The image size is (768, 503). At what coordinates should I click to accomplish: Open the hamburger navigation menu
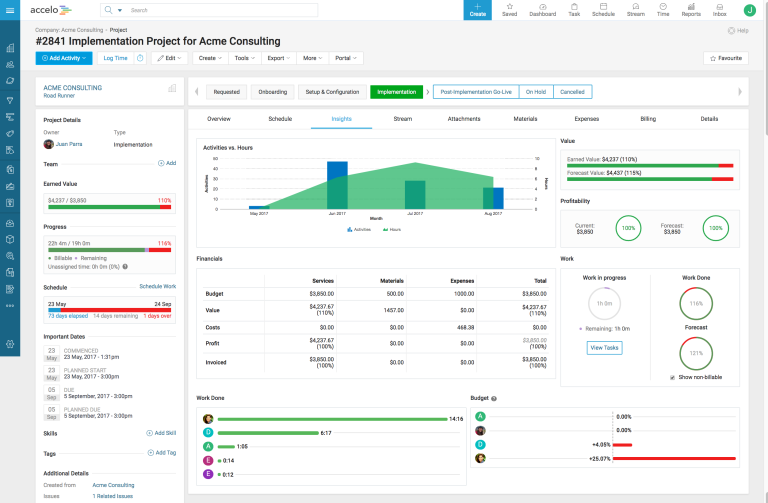[11, 10]
